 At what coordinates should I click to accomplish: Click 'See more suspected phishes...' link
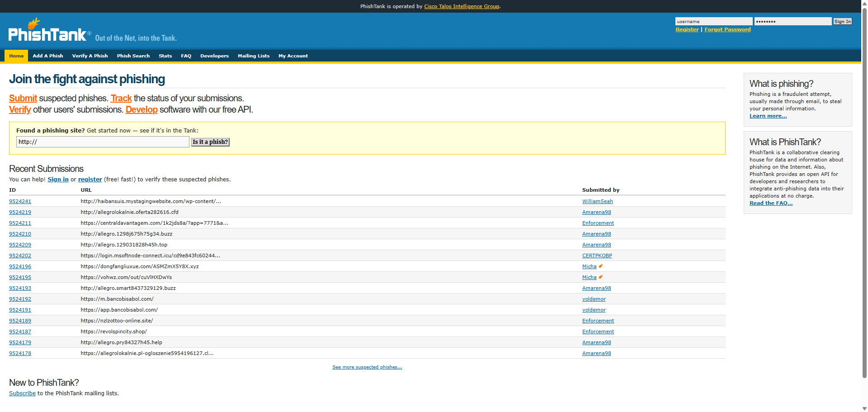click(x=367, y=367)
